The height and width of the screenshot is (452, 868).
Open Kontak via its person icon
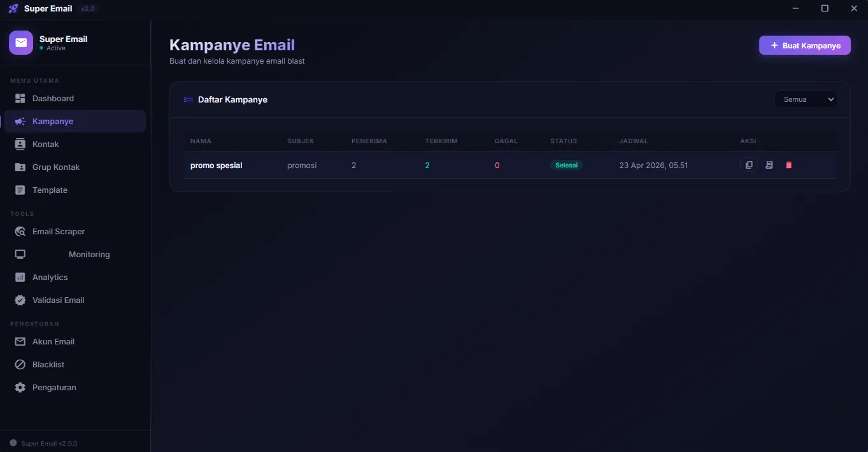pos(20,145)
